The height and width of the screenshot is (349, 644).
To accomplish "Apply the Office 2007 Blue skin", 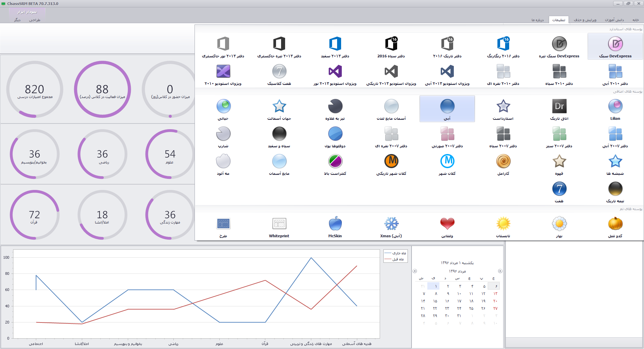I will tap(615, 137).
